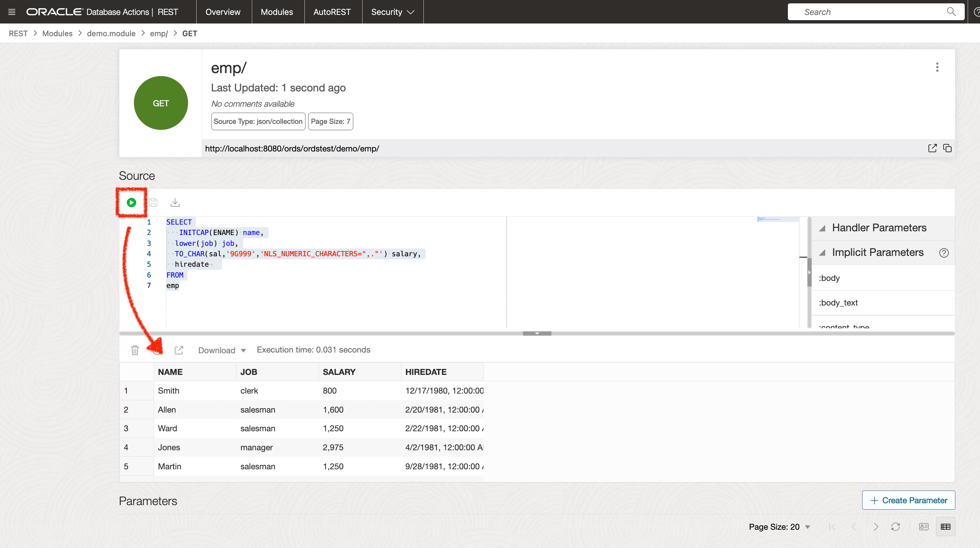Clear results using the trash icon
This screenshot has width=980, height=548.
(135, 350)
